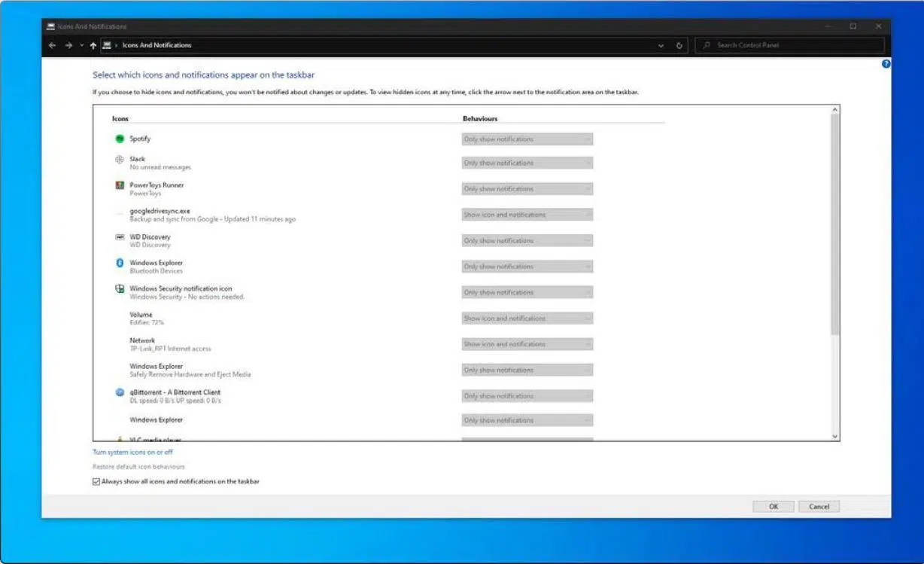The image size is (924, 564).
Task: Click the Windows Security shield icon
Action: (x=119, y=289)
